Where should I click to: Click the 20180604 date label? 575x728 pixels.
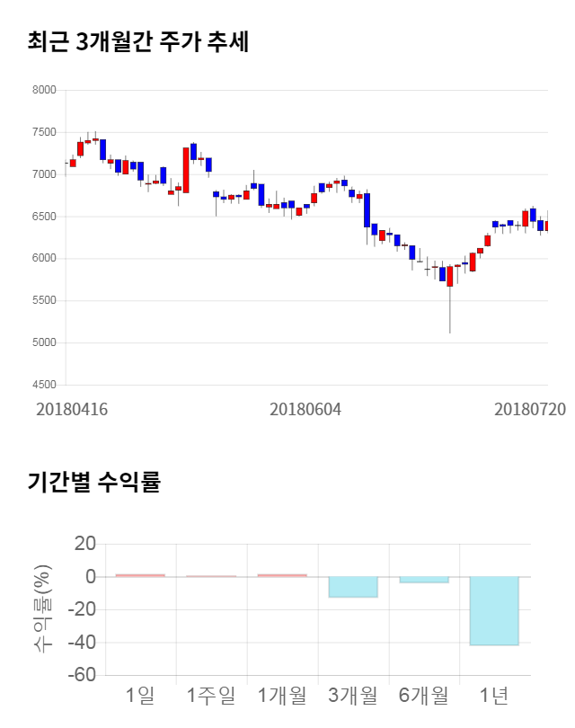(x=305, y=409)
